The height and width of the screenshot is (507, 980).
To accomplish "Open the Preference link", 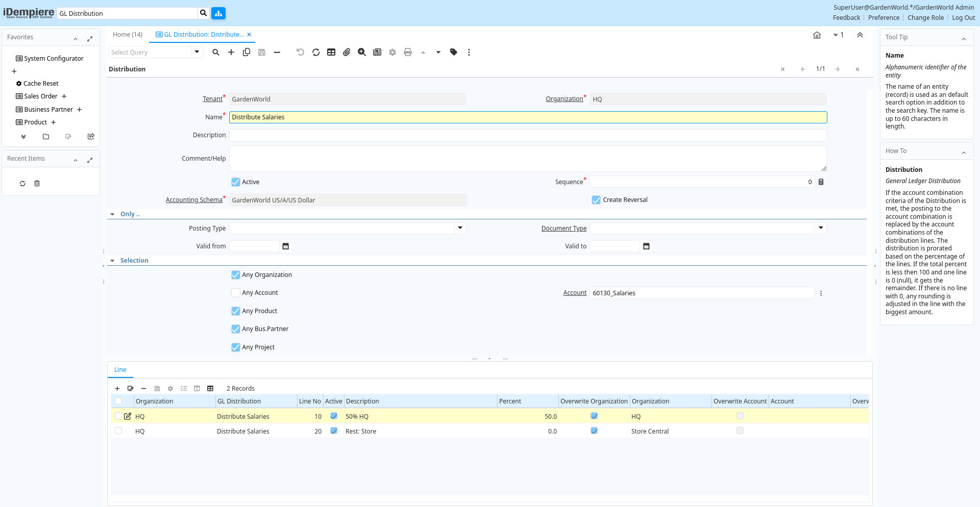I will point(884,18).
